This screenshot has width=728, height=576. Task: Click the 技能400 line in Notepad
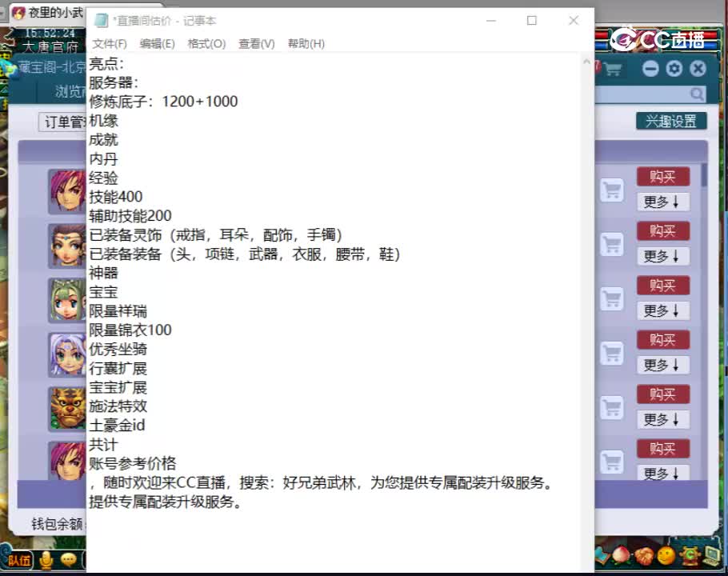tap(116, 197)
